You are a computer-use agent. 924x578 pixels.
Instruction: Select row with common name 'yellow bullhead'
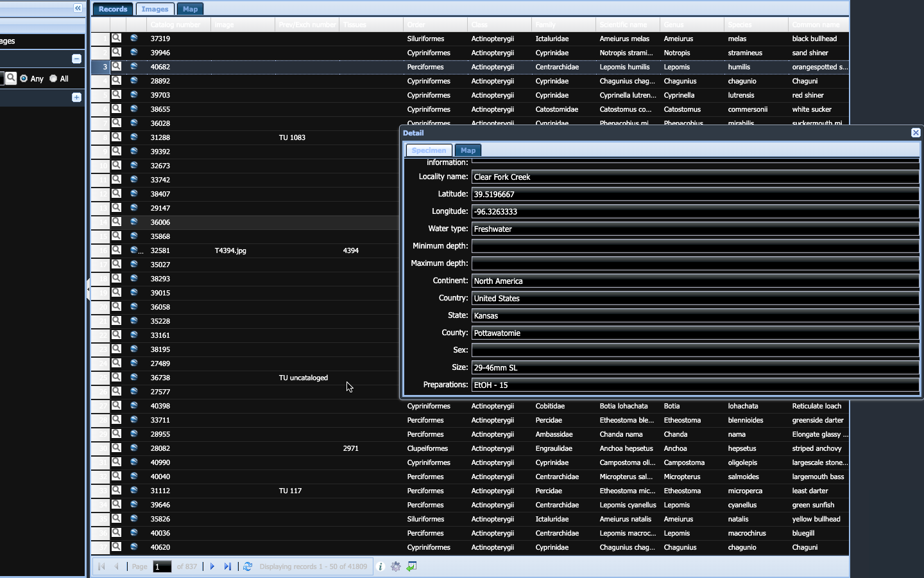pos(470,519)
